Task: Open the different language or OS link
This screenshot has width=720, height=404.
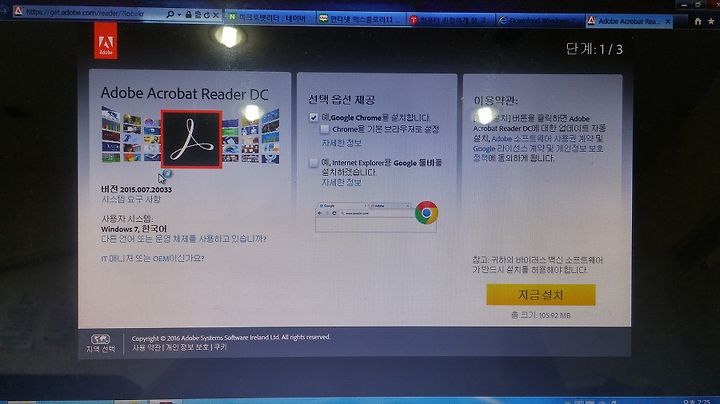Action: pos(184,239)
